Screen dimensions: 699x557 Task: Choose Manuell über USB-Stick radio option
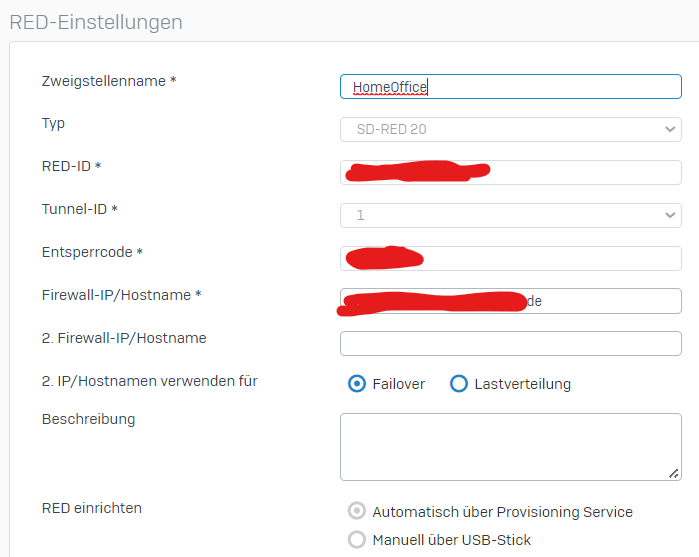pyautogui.click(x=357, y=539)
